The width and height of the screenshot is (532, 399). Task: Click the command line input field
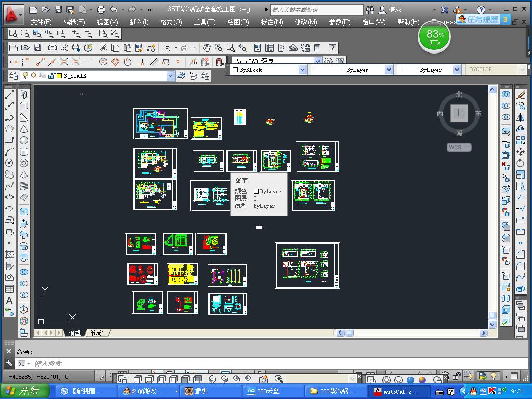click(271, 364)
